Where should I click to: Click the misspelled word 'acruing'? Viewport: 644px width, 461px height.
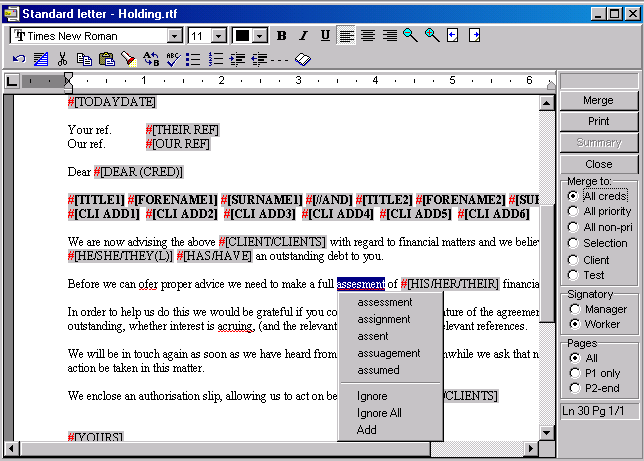(x=235, y=326)
